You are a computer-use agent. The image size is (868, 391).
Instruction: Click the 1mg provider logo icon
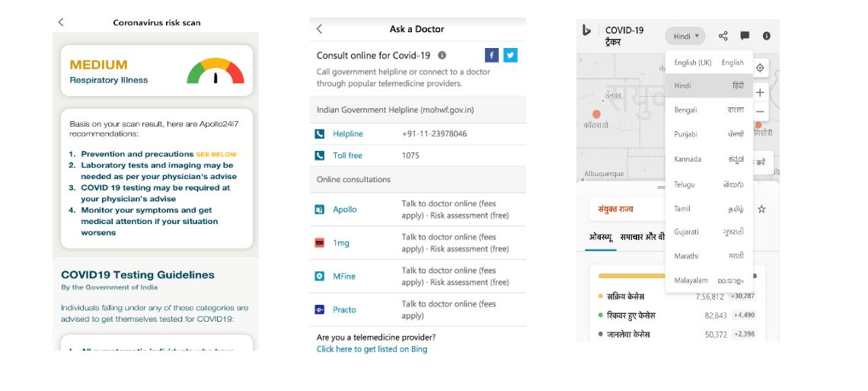[x=320, y=242]
